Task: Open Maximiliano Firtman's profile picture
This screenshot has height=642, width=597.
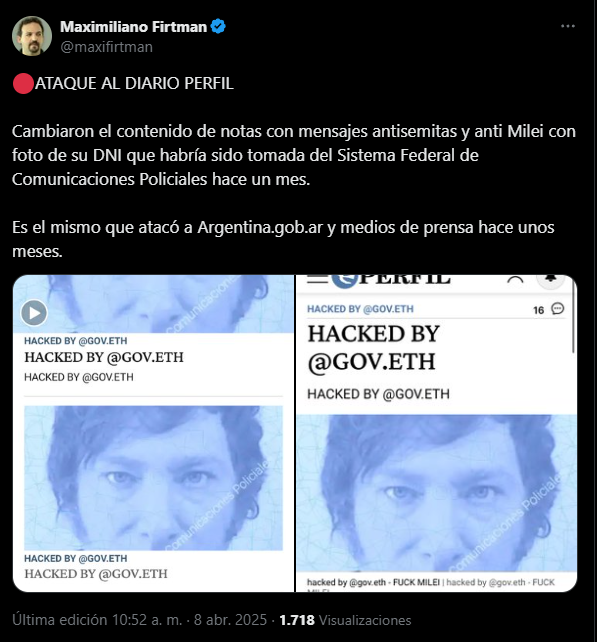Action: point(32,36)
